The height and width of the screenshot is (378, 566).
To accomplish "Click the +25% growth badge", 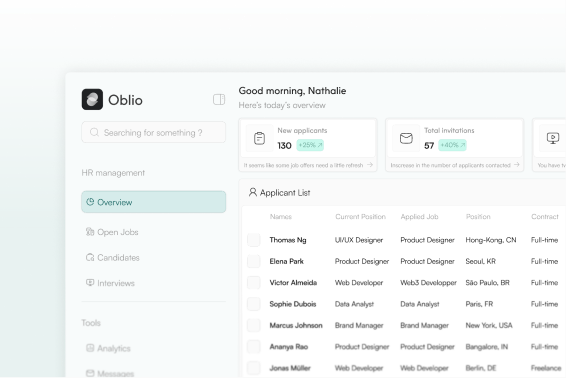I will click(x=310, y=145).
